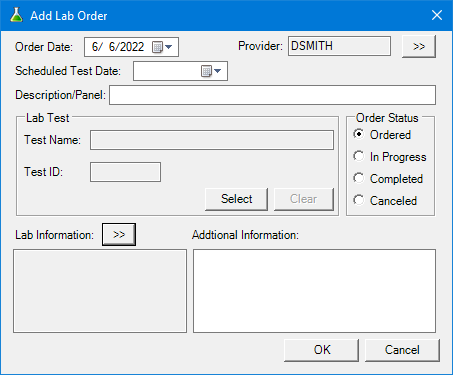Cancel the Add Lab Order dialog
This screenshot has height=375, width=453.
(402, 350)
